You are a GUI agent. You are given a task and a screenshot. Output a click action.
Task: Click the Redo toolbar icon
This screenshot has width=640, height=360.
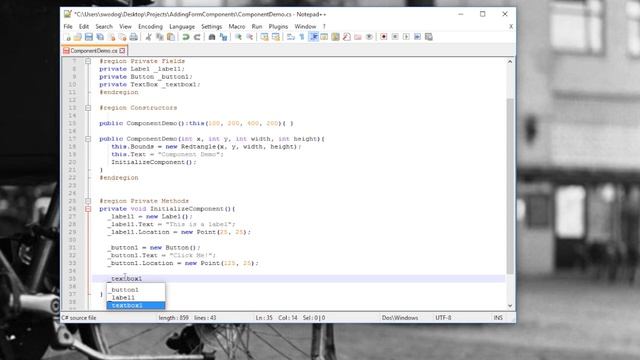point(197,37)
